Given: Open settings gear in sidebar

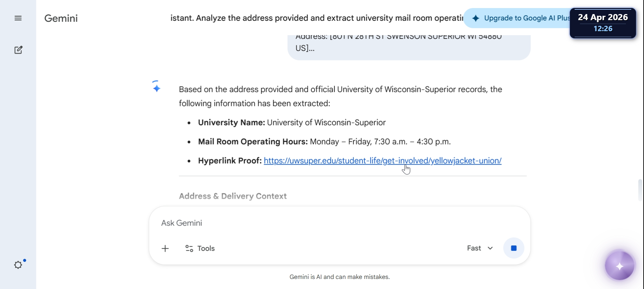Looking at the screenshot, I should 18,265.
